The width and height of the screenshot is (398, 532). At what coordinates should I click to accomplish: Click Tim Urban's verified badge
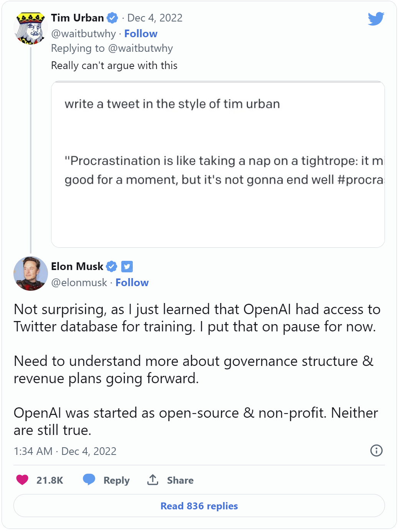point(112,18)
